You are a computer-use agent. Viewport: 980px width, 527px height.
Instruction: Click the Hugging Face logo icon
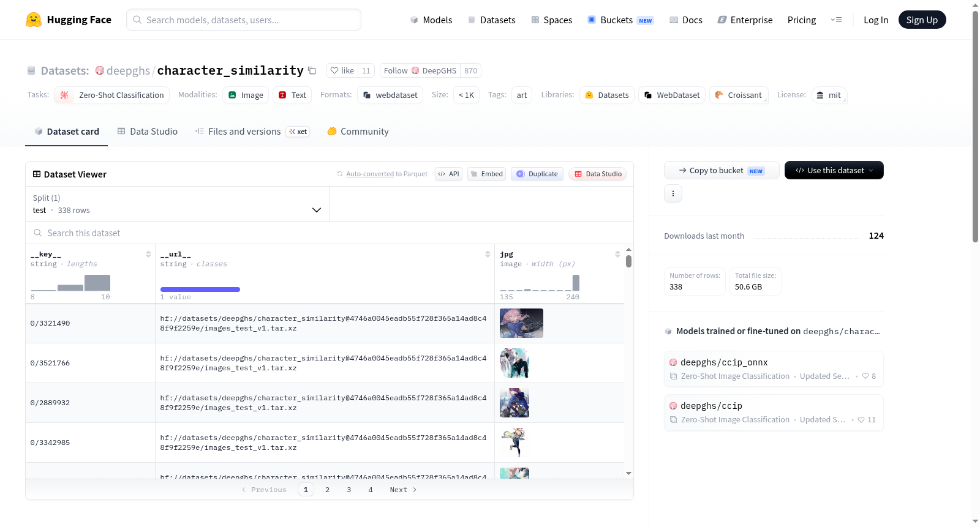(x=34, y=20)
